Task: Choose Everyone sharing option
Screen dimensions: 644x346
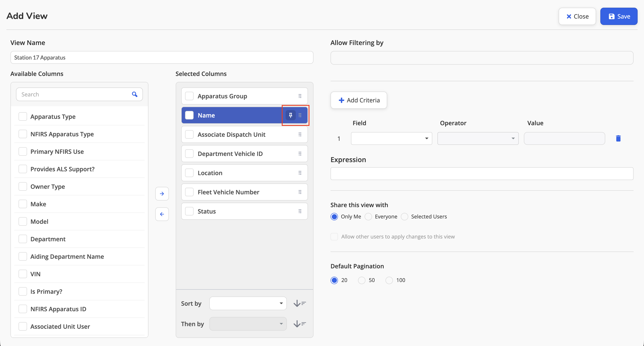Action: coord(368,217)
